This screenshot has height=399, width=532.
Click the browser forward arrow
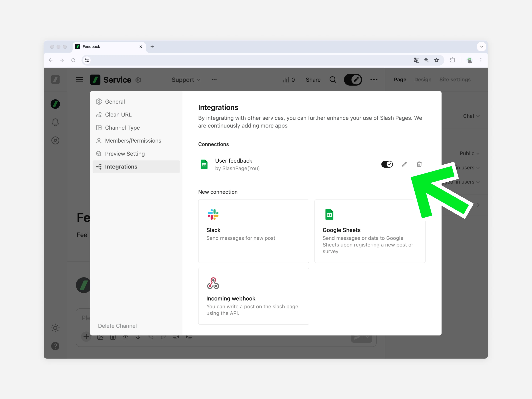pyautogui.click(x=62, y=60)
